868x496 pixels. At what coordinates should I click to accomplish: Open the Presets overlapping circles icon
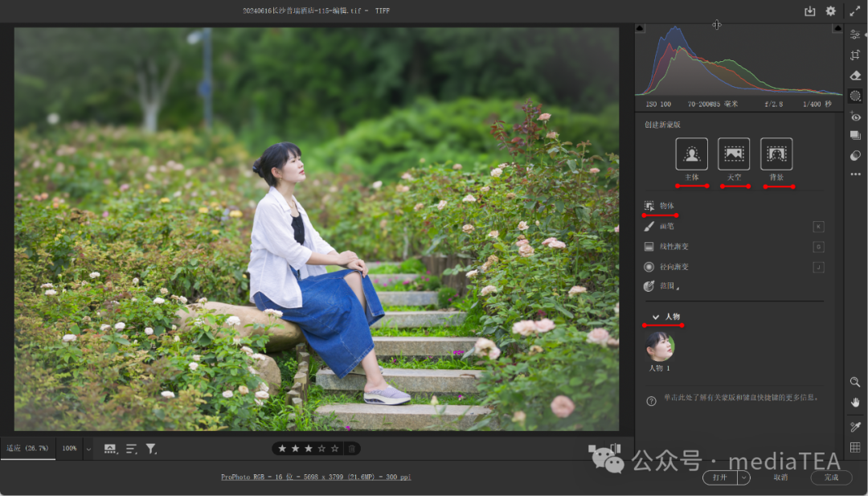coord(855,156)
